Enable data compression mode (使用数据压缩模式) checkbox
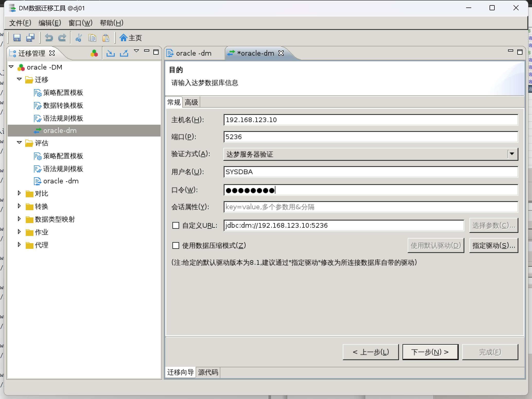 click(x=176, y=245)
